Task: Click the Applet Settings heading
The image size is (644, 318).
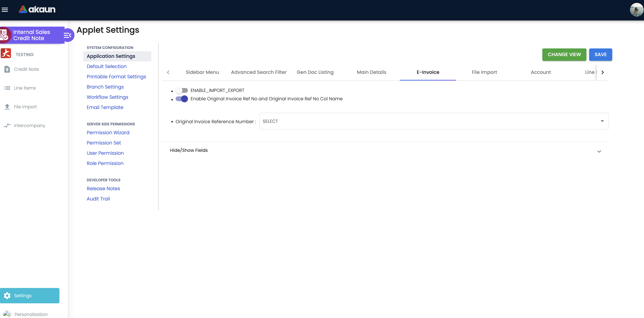Action: [108, 30]
